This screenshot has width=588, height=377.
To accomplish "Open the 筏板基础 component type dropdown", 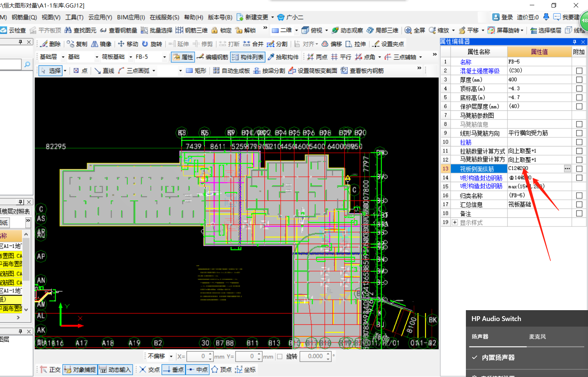I will coord(131,57).
